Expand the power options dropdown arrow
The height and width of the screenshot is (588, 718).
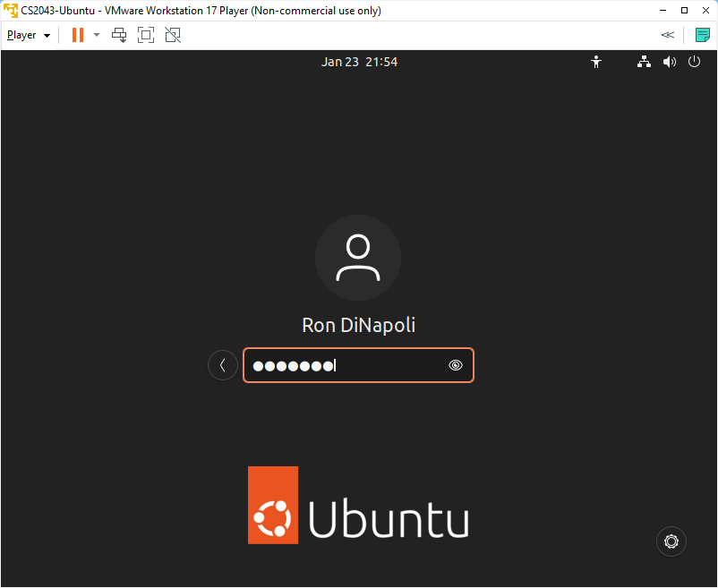pos(97,35)
